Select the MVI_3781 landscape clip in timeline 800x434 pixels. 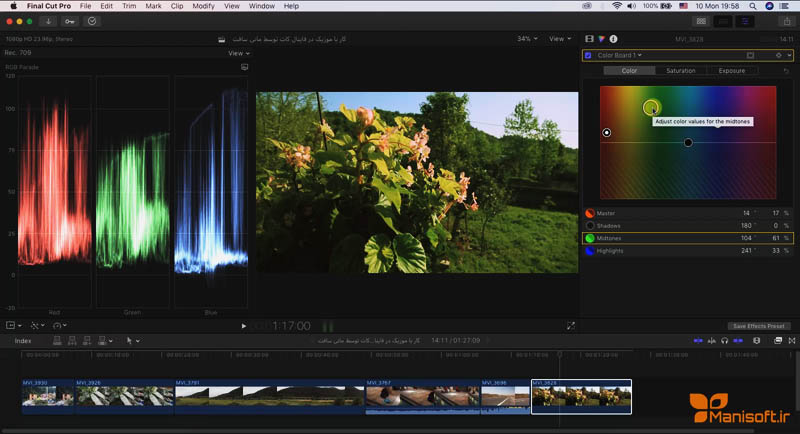tap(270, 396)
